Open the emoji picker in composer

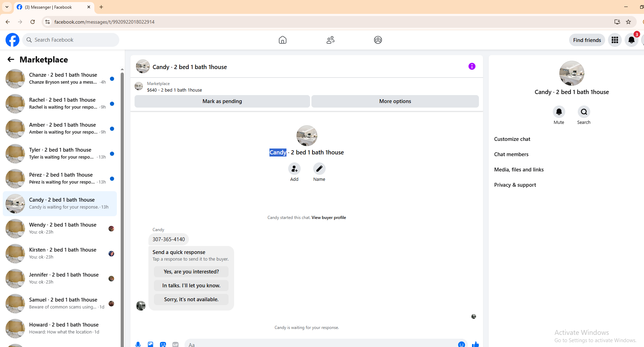click(462, 344)
